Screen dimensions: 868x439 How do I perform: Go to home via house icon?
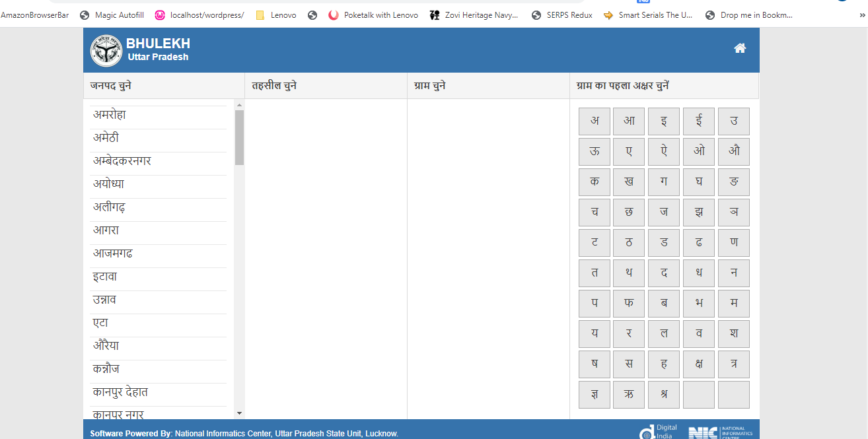coord(740,48)
